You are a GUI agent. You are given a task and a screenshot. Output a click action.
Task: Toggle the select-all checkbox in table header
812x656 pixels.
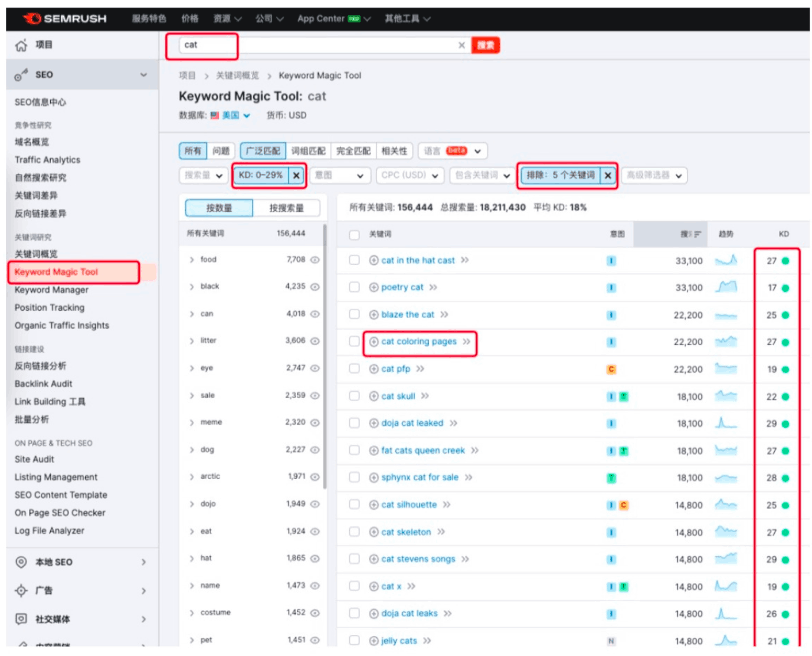click(x=354, y=235)
